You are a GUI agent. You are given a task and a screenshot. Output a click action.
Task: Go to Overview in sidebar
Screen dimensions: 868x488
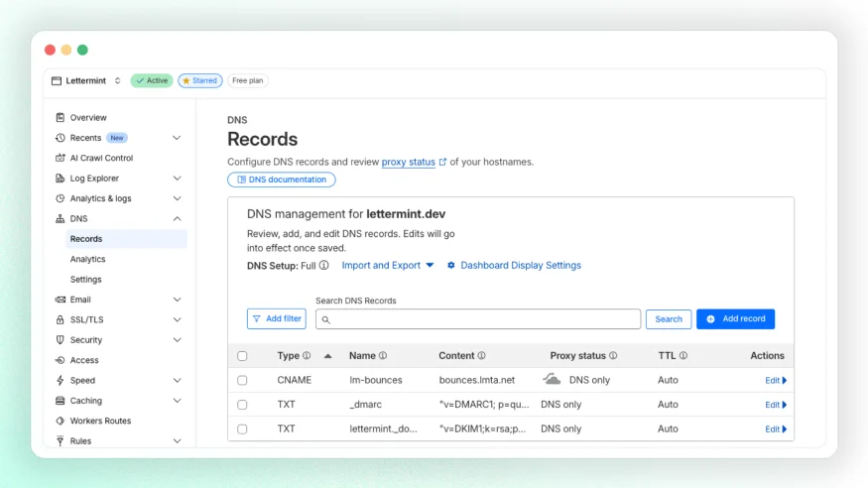[x=88, y=117]
